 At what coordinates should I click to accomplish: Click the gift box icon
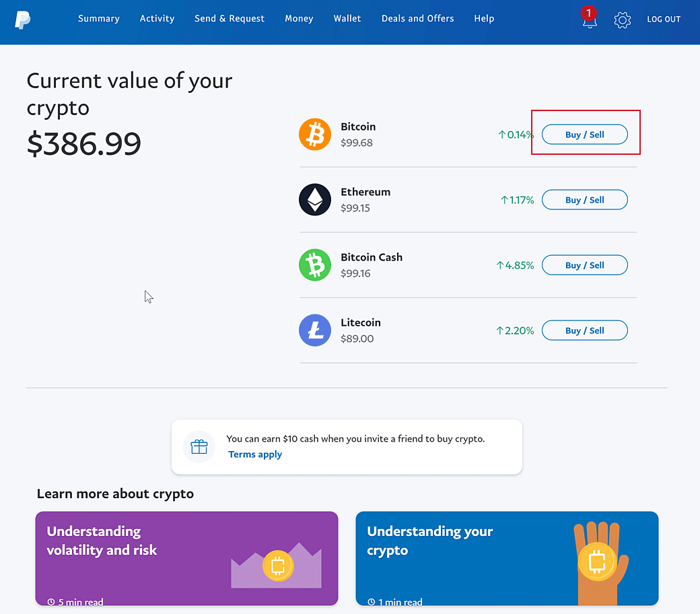(199, 446)
